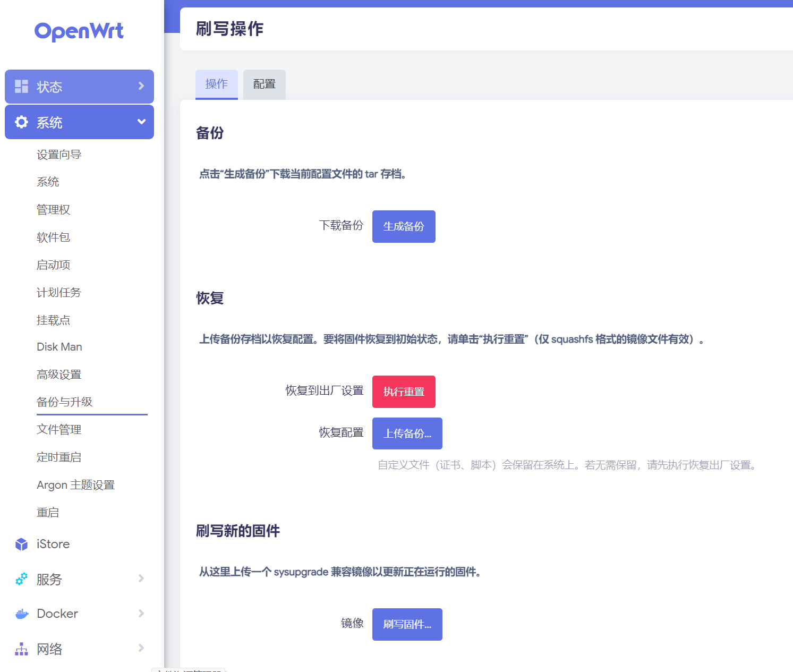This screenshot has width=793, height=672.
Task: Open 文件管理 page
Action: (x=59, y=430)
